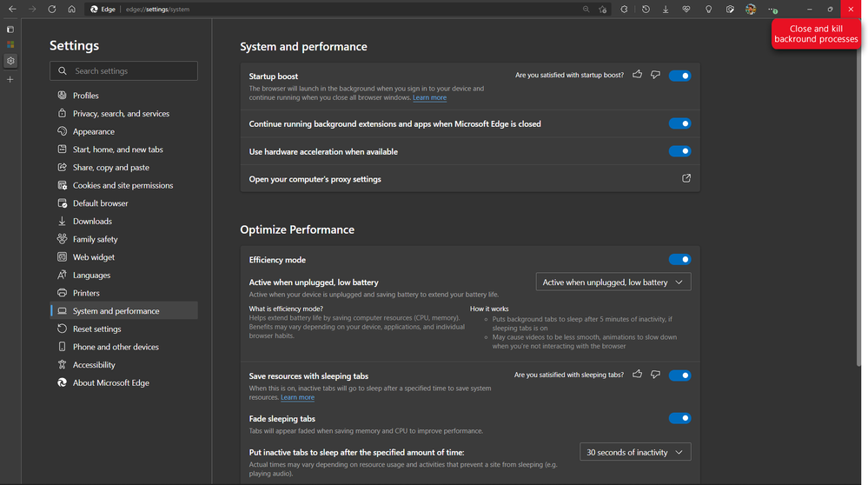Open the '30 seconds of inactivity' dropdown

[x=635, y=452]
